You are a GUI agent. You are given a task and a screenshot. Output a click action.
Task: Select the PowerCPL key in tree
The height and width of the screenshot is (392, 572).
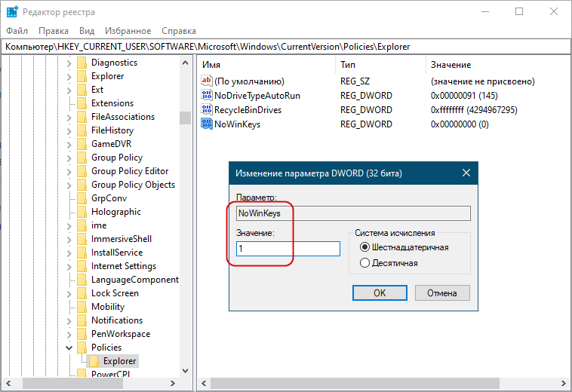[x=110, y=374]
